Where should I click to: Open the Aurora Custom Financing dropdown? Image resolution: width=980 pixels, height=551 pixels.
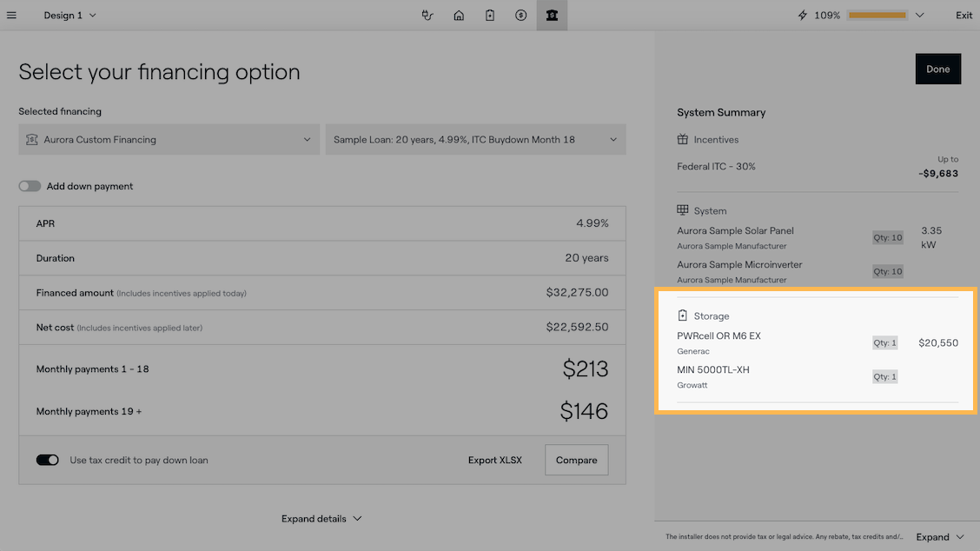click(x=169, y=139)
